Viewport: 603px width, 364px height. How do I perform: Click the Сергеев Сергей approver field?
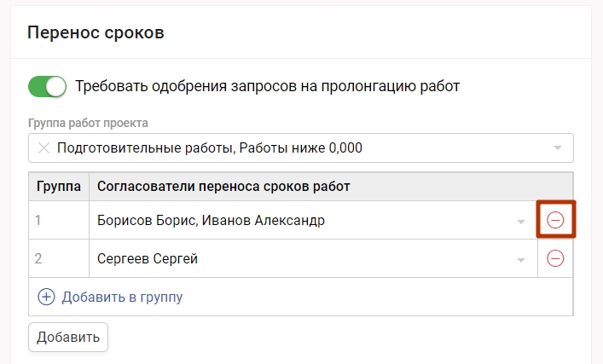coord(299,258)
